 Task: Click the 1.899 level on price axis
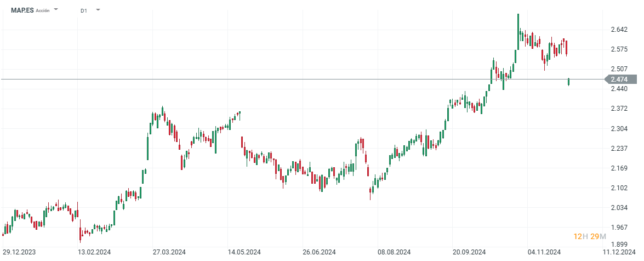[x=619, y=245]
